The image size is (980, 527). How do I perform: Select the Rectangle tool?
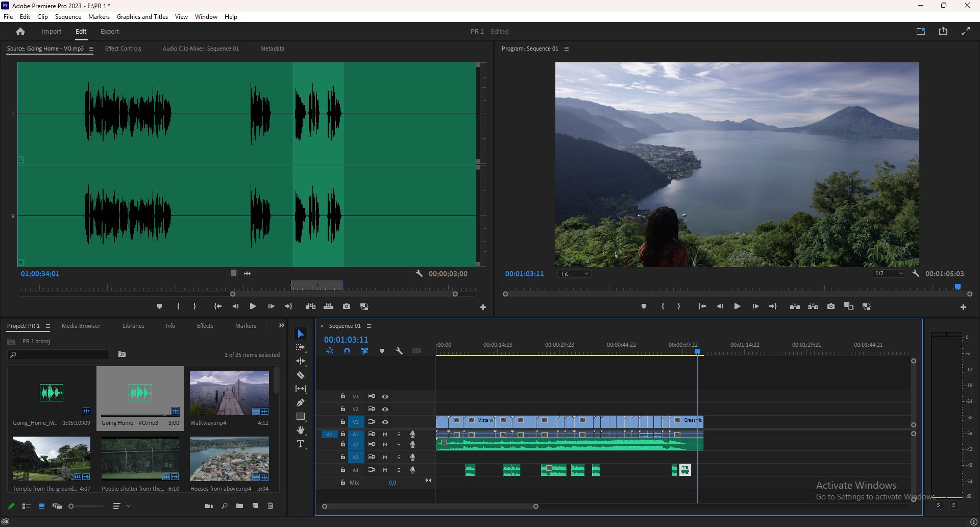[x=301, y=416]
